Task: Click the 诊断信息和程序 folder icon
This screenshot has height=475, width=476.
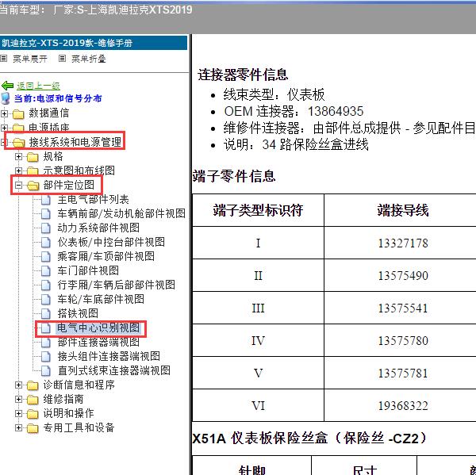Action: (x=33, y=385)
